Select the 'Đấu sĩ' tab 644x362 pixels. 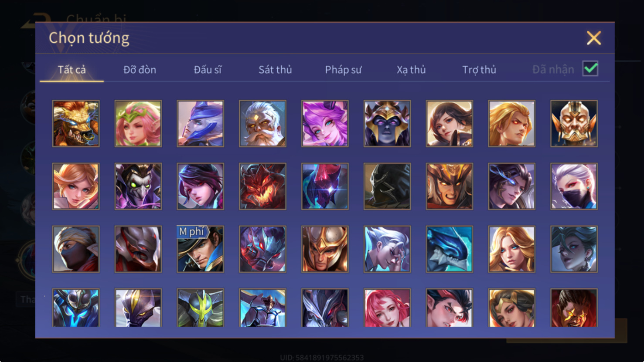[x=208, y=70]
